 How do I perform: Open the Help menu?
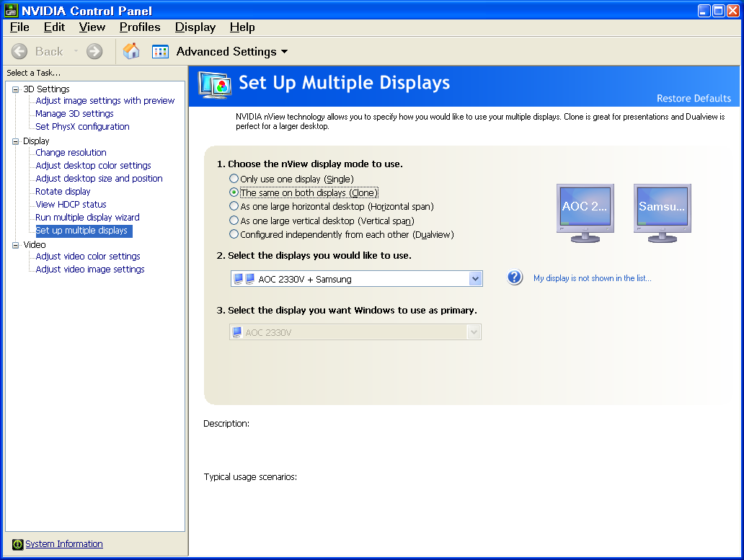click(x=242, y=27)
